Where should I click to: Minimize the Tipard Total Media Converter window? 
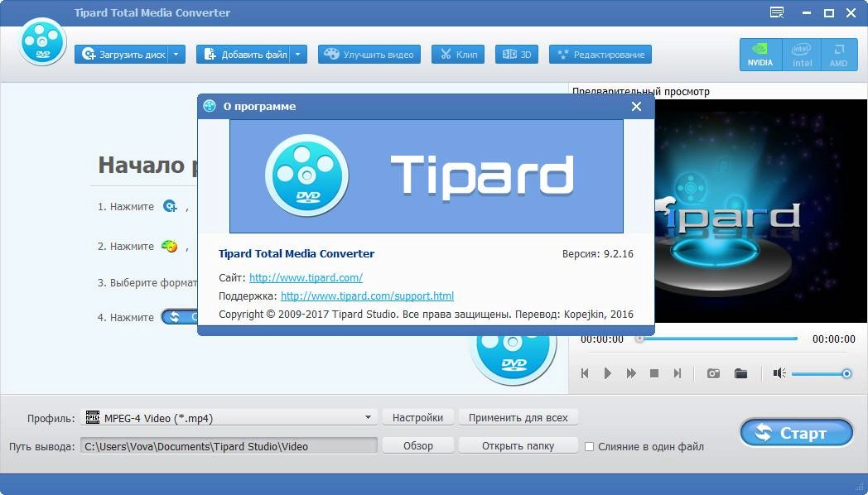pyautogui.click(x=807, y=13)
